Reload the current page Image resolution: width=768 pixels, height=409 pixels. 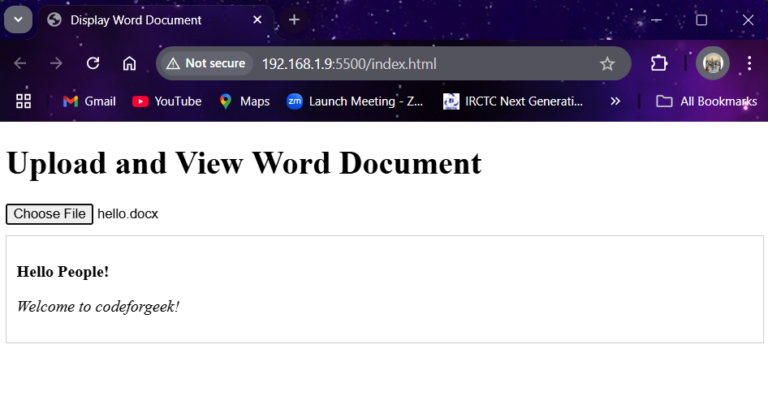pos(93,63)
